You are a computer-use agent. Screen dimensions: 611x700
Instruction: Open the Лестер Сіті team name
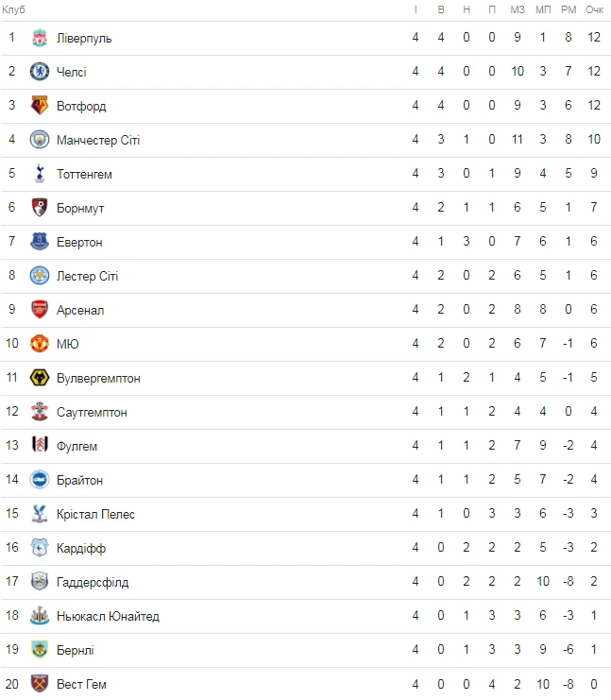(87, 276)
